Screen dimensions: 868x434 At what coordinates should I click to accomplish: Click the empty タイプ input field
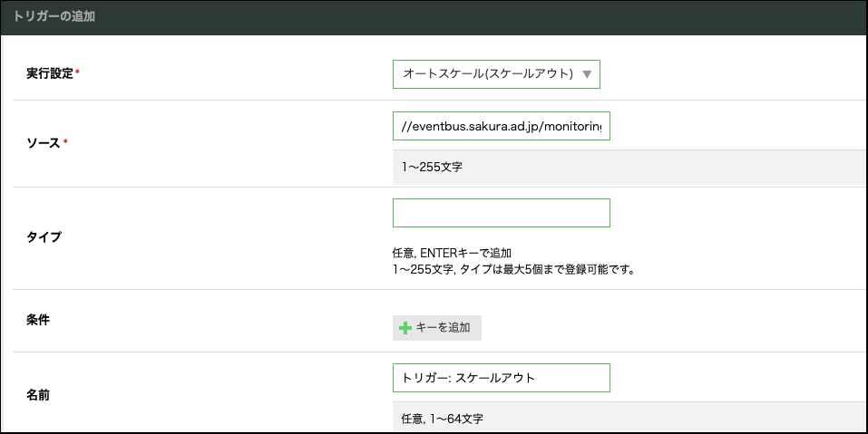click(501, 213)
